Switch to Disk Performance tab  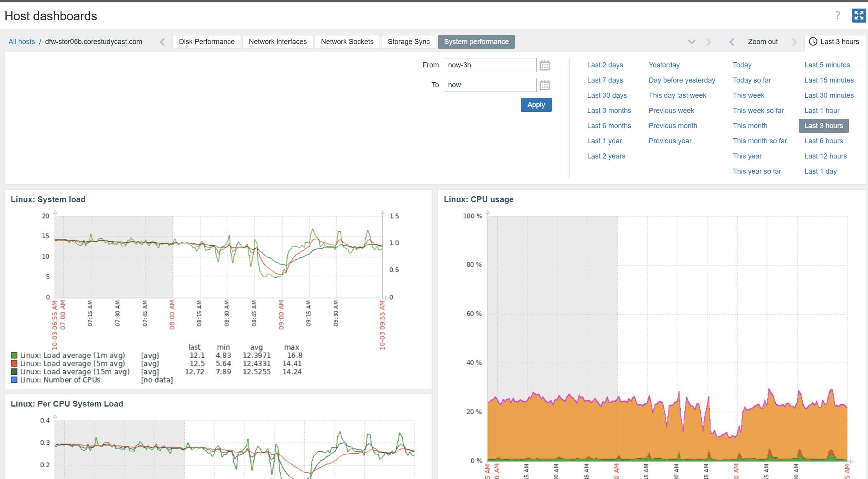click(207, 42)
